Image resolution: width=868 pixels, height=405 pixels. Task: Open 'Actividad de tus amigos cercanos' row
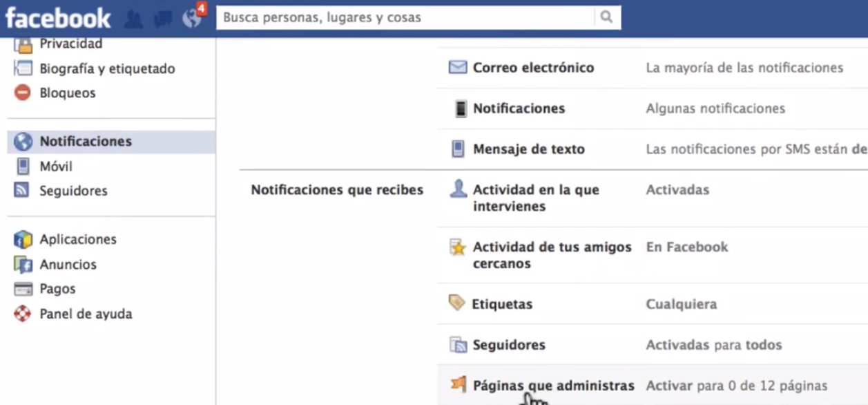(653, 255)
